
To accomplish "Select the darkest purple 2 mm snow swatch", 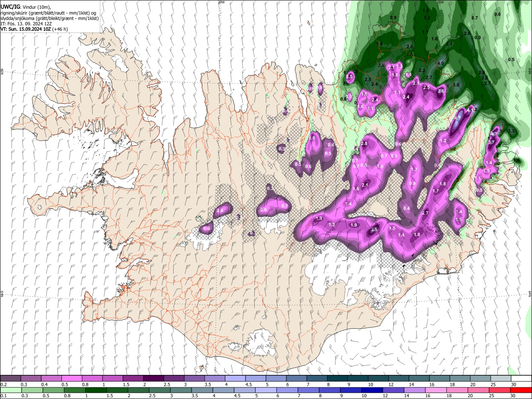I will coord(153,379).
